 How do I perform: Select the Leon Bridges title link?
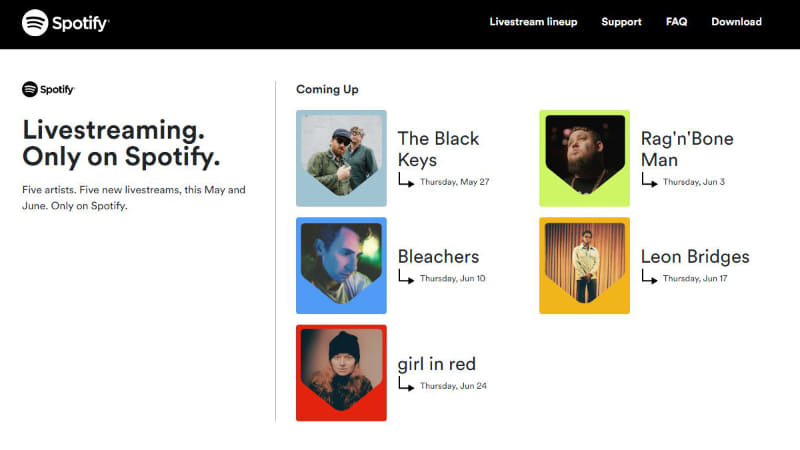695,257
